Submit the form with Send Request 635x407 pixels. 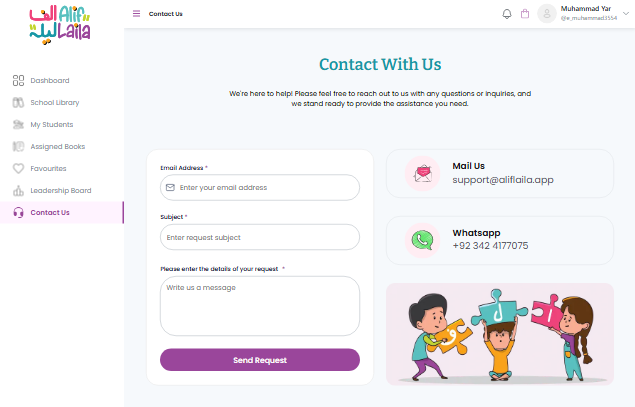[260, 360]
